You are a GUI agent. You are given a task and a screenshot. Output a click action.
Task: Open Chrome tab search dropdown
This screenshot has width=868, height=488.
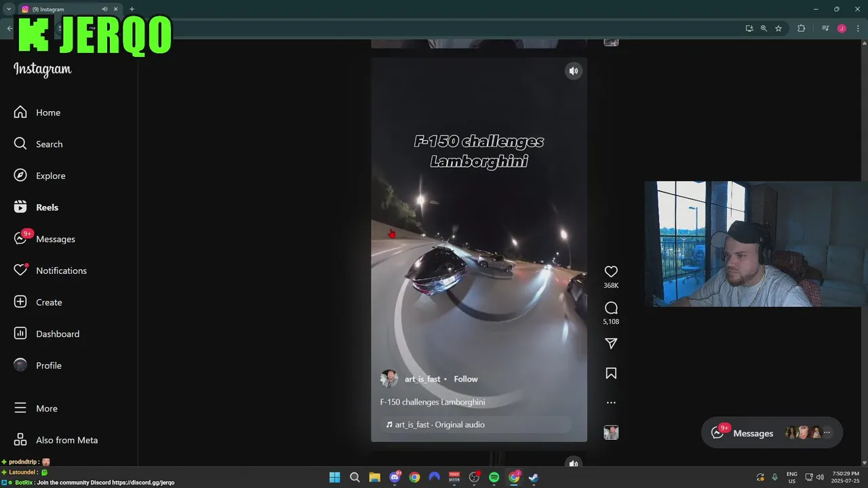pos(9,9)
